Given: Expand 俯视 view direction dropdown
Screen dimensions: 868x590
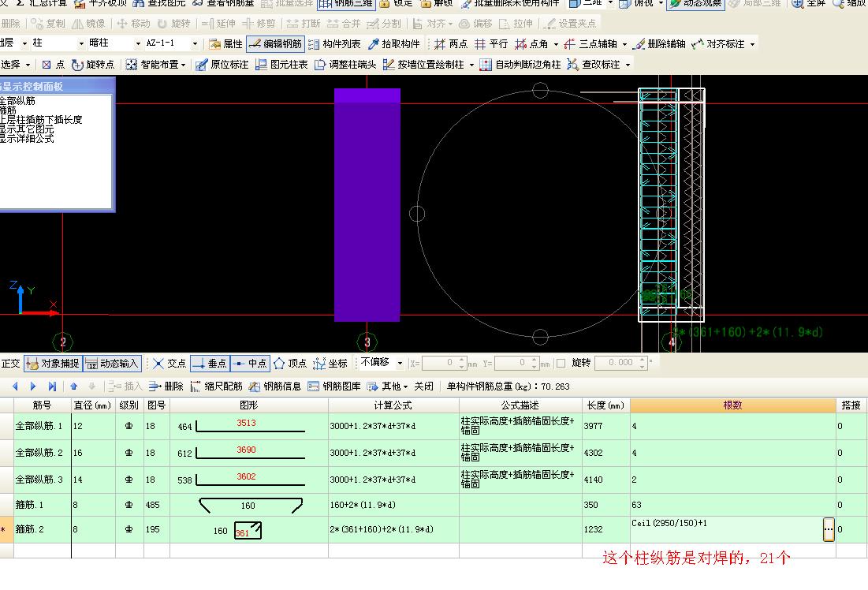Looking at the screenshot, I should pos(661,3).
